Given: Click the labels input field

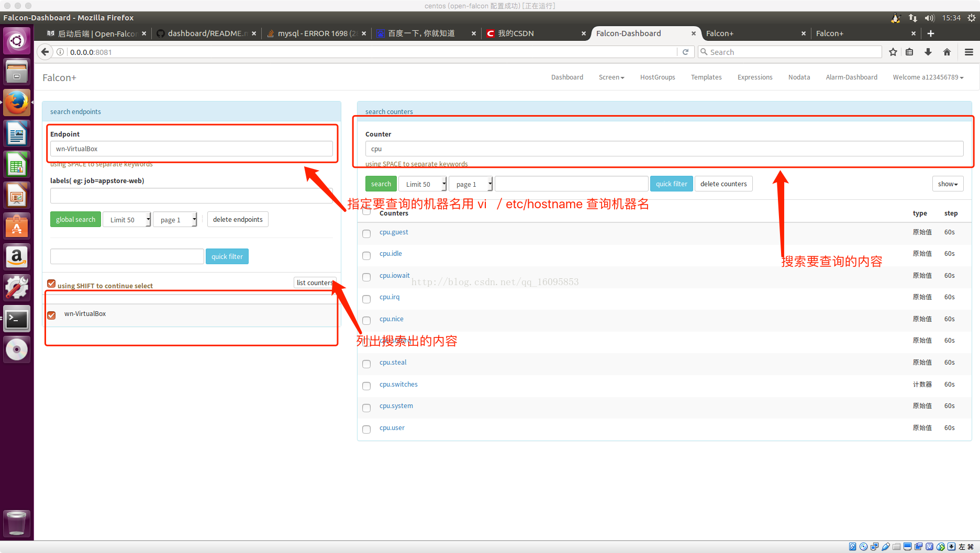Looking at the screenshot, I should 192,196.
